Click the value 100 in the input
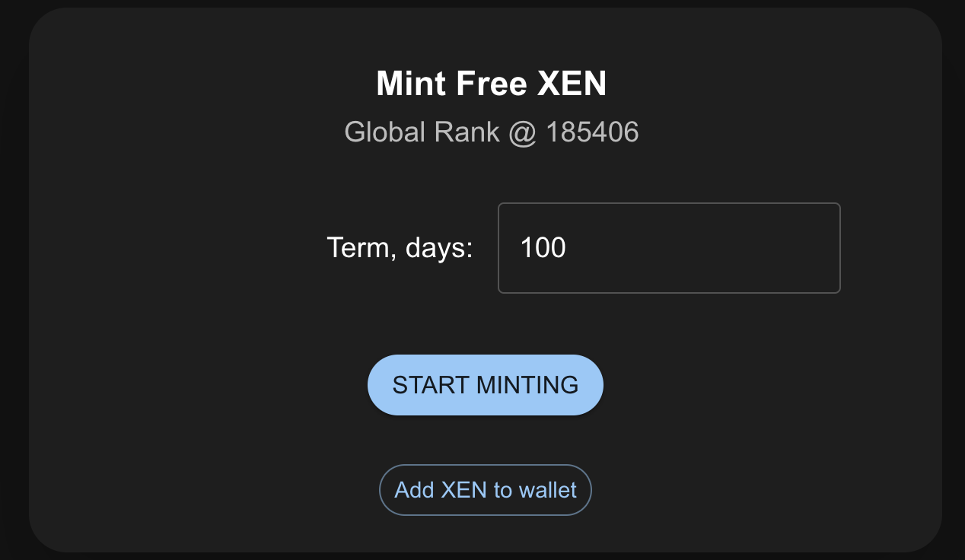Viewport: 965px width, 560px height. 543,247
